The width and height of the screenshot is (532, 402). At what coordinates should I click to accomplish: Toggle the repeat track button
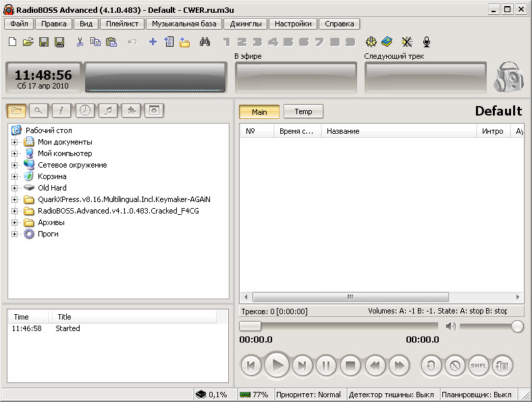point(431,366)
